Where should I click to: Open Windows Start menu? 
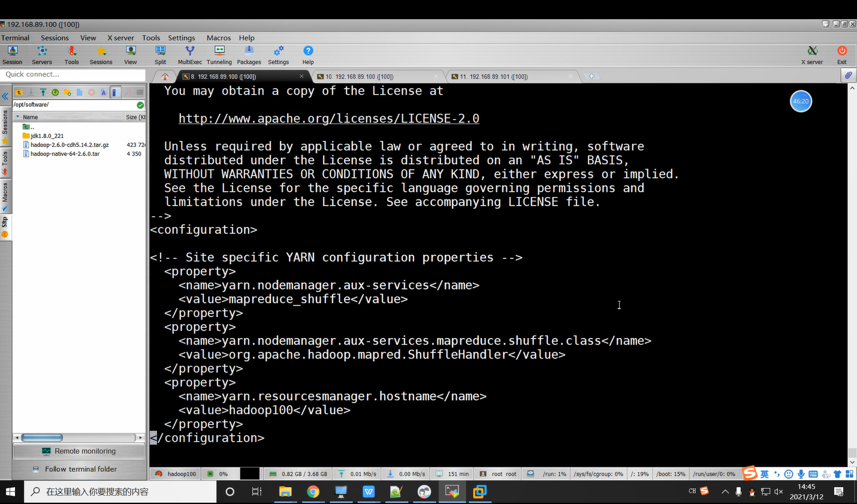10,492
